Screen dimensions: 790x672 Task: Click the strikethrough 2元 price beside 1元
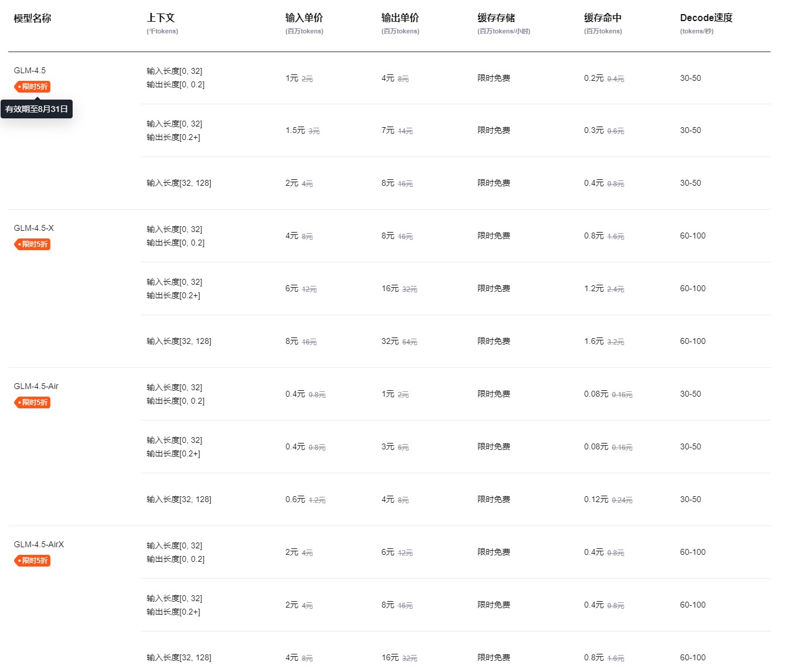click(x=306, y=79)
